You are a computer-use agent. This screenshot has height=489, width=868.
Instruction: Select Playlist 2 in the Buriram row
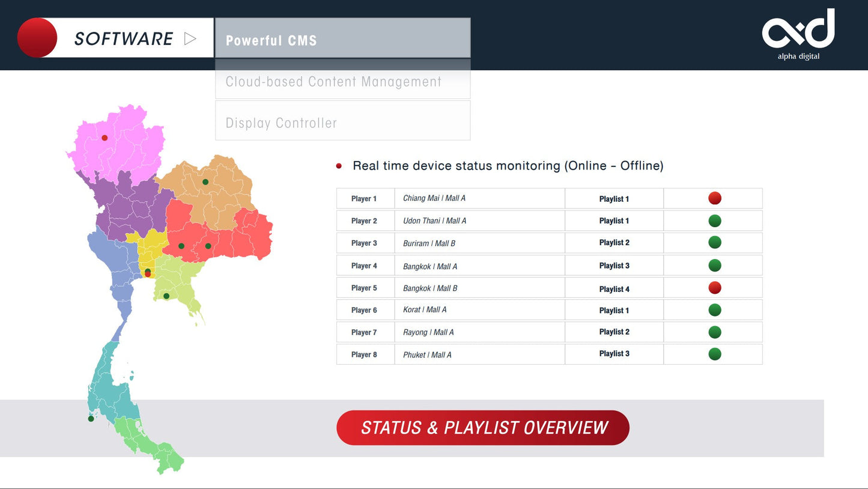(x=614, y=243)
